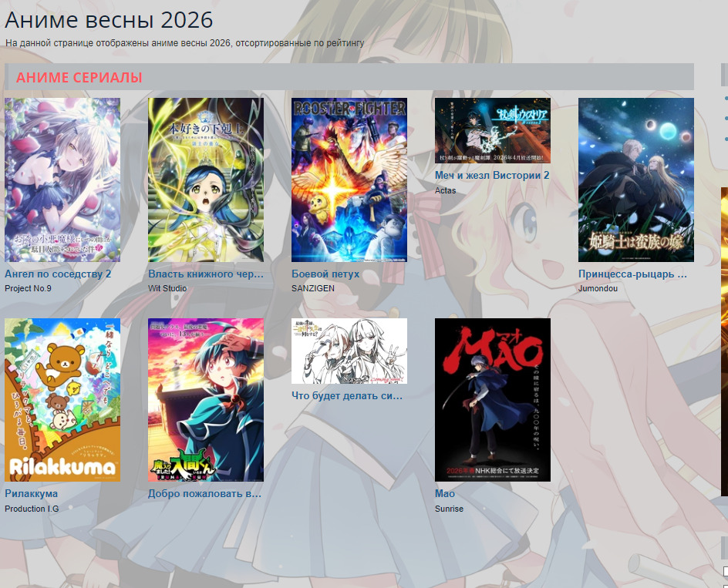Viewport: 728px width, 588px height.
Task: Click the Власть книжного червя poster image
Action: (x=206, y=180)
